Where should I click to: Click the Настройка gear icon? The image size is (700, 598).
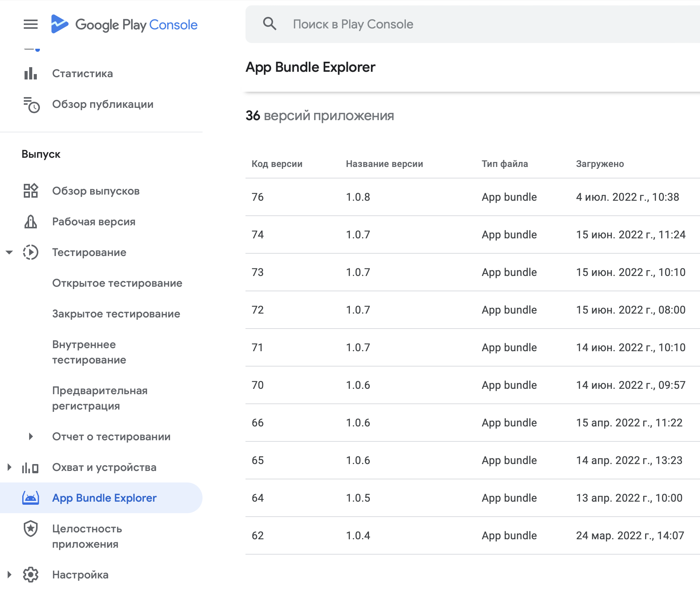[x=31, y=575]
